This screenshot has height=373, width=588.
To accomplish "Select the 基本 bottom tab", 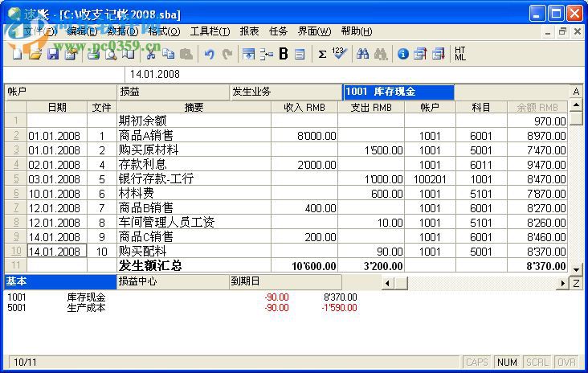I will coord(60,281).
